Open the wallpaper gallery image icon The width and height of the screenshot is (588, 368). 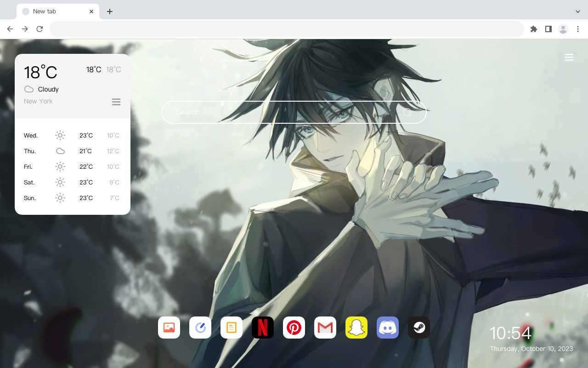[x=169, y=328]
